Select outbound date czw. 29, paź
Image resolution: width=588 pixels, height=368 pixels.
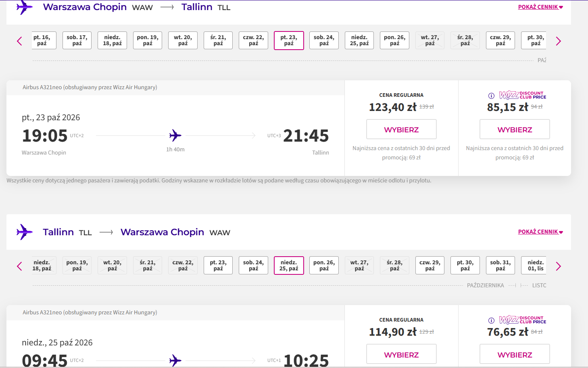pyautogui.click(x=500, y=40)
